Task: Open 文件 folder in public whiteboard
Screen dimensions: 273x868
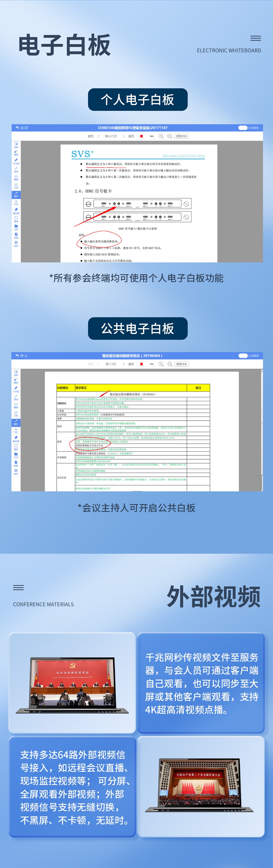Action: [x=16, y=455]
